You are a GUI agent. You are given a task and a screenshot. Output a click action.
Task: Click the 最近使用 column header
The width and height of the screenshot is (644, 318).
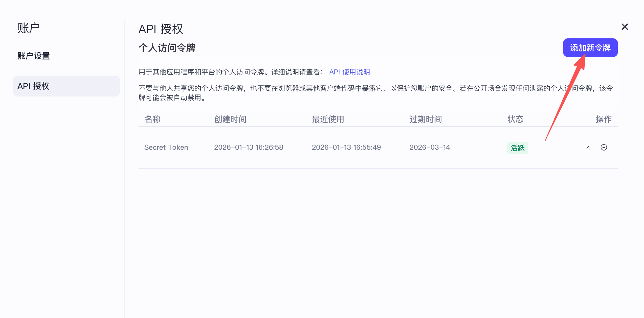pos(328,119)
